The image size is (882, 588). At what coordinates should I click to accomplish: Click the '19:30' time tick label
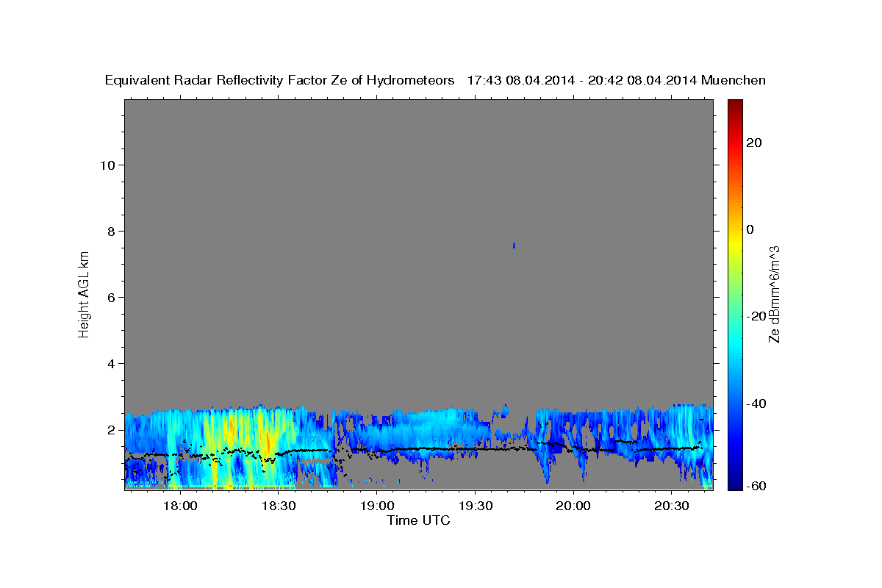[476, 507]
